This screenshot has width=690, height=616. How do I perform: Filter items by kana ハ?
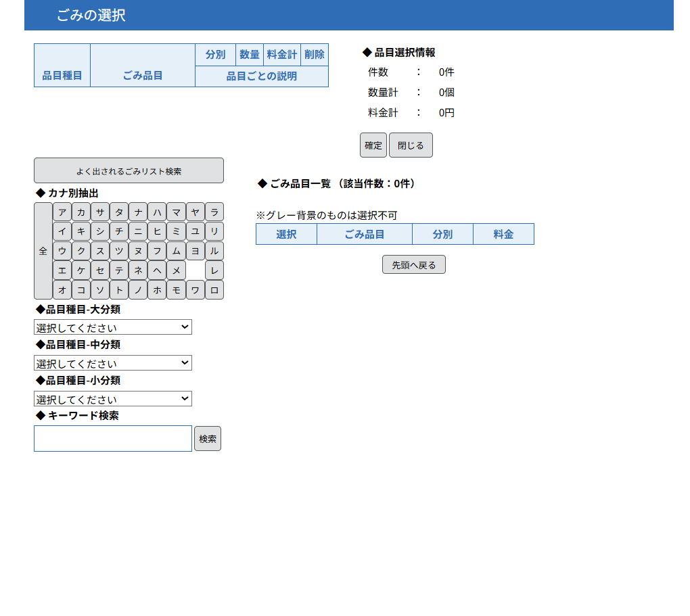(157, 212)
